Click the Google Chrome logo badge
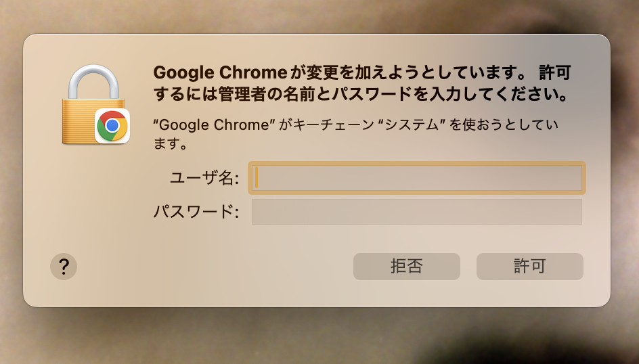Screen dimensions: 639x364 pyautogui.click(x=112, y=126)
